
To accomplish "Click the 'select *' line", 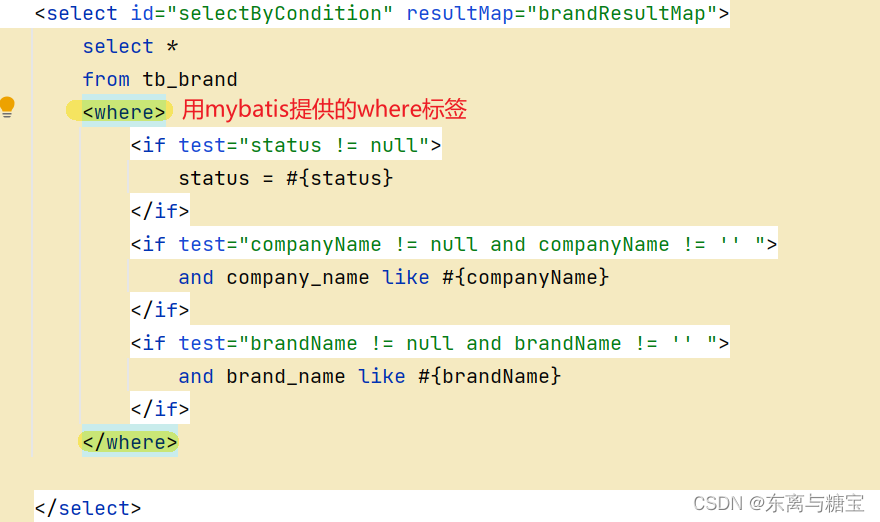I will coord(130,46).
